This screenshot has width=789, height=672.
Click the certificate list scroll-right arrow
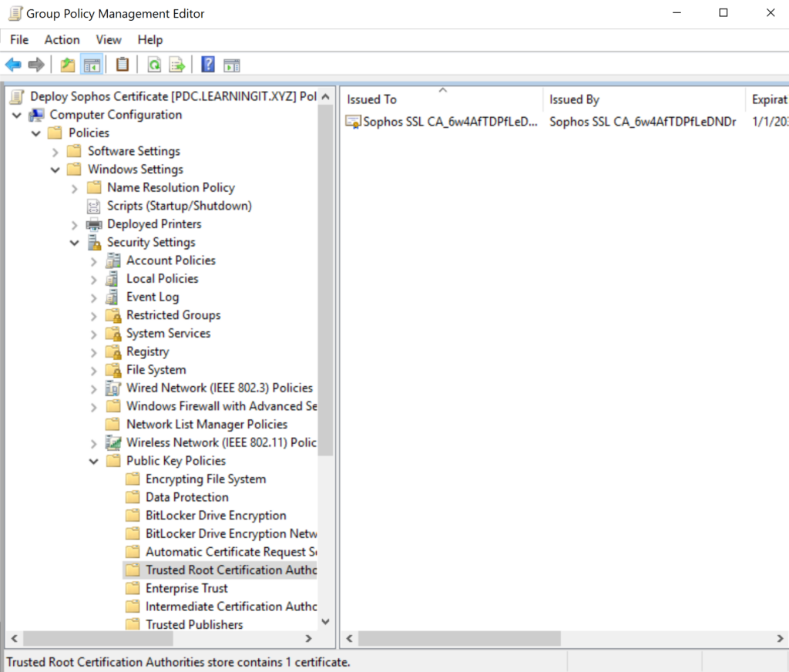point(780,638)
